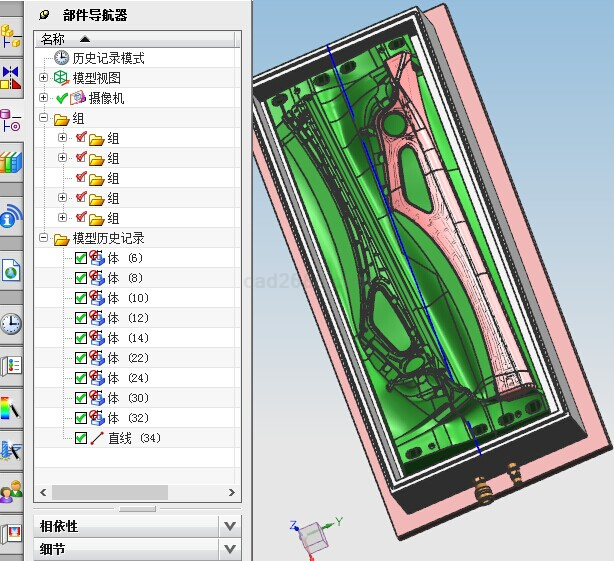Click the navigator horizontal scrollbar right arrow

[x=232, y=494]
